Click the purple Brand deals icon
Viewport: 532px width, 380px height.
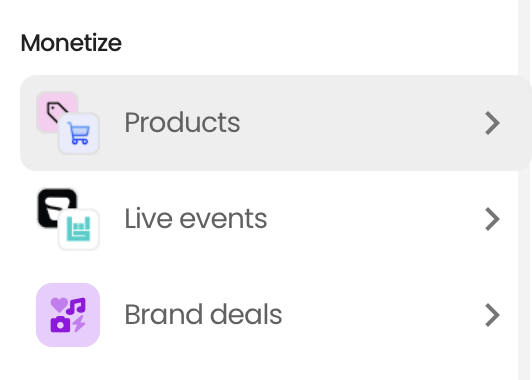tap(68, 315)
